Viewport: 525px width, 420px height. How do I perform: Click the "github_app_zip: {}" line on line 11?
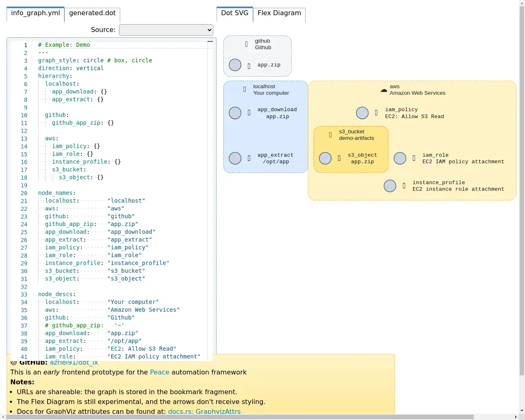[x=83, y=123]
